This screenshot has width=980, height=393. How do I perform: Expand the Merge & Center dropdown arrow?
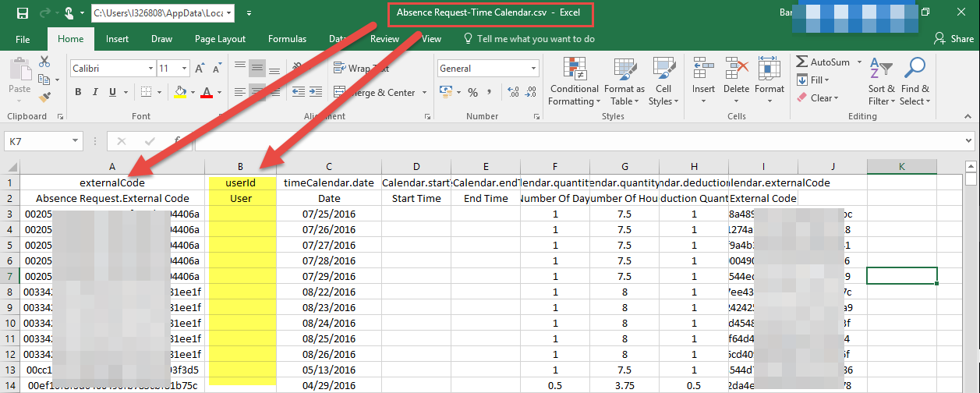[425, 92]
